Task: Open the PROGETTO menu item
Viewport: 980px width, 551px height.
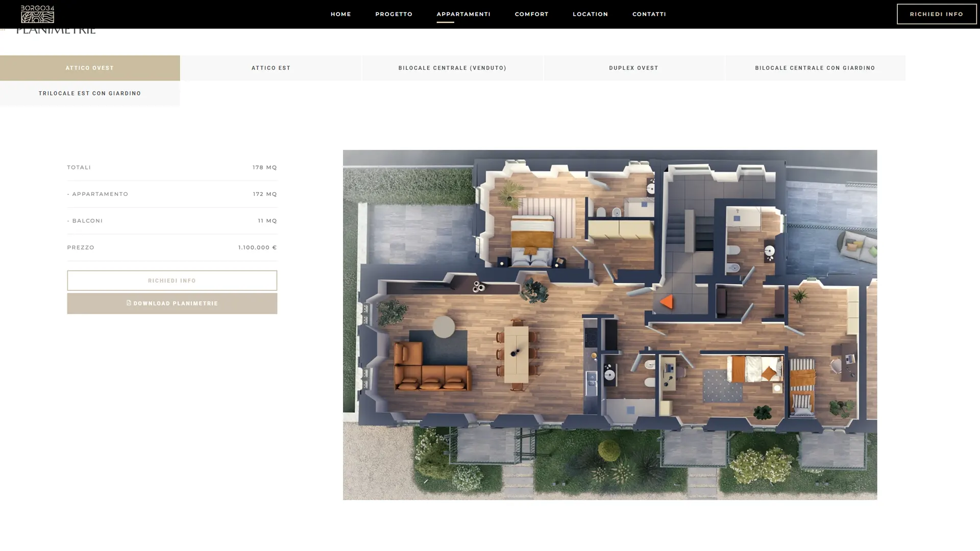Action: [394, 14]
